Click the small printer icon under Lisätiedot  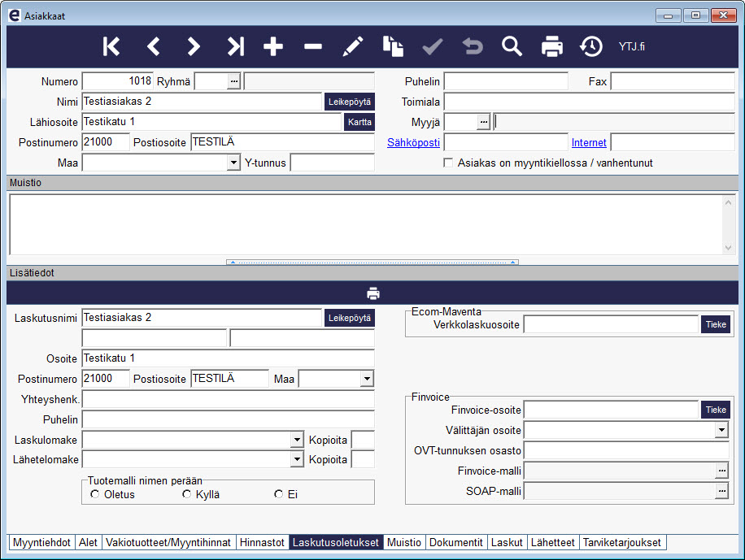(x=373, y=293)
